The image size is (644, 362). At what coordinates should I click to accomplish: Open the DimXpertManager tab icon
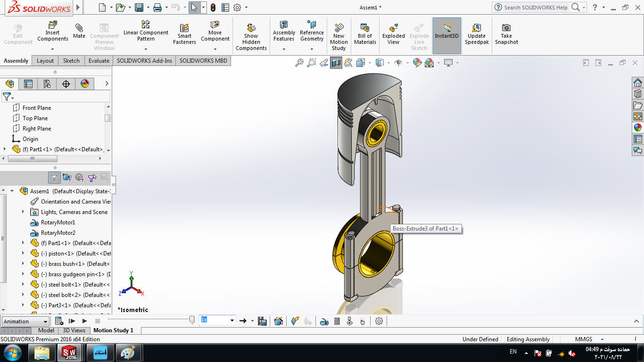(x=66, y=84)
